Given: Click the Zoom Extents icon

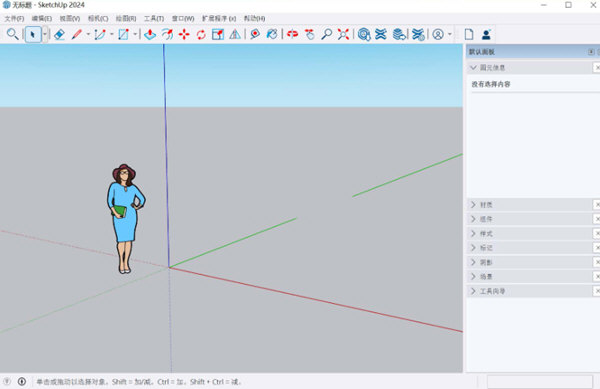Looking at the screenshot, I should pyautogui.click(x=343, y=34).
